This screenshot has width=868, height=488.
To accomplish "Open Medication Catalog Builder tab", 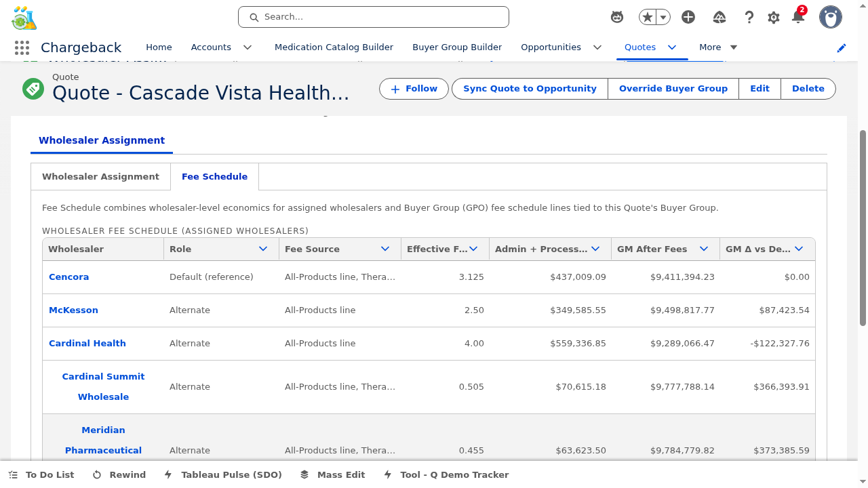I will click(x=334, y=47).
